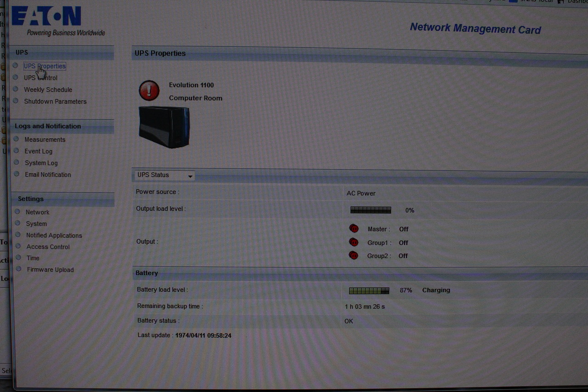The height and width of the screenshot is (392, 588).
Task: Click the Settings sidebar section header
Action: pos(62,199)
